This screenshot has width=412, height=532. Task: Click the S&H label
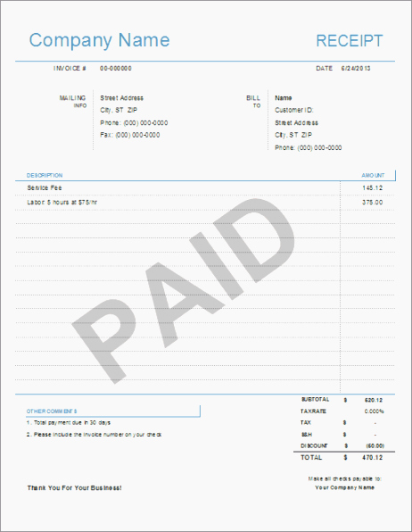(x=307, y=435)
